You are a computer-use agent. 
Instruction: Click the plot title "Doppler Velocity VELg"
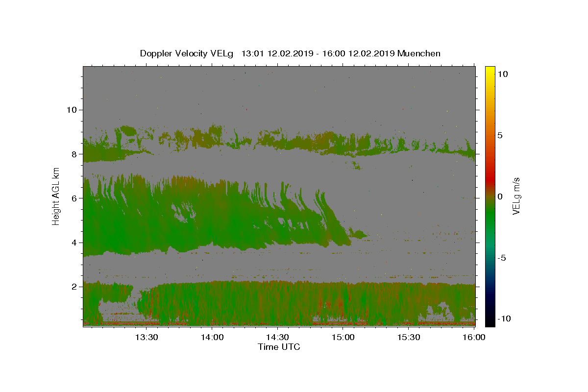(187, 53)
